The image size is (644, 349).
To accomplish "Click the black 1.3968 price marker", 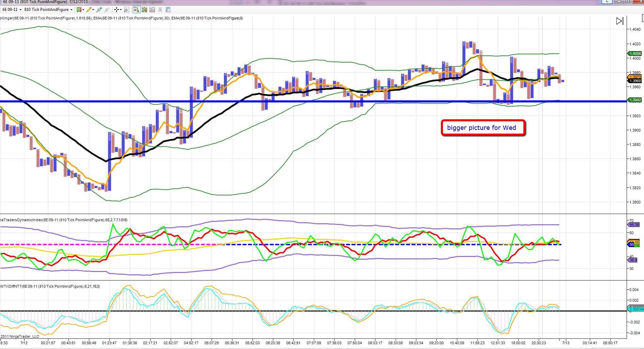I will (635, 81).
